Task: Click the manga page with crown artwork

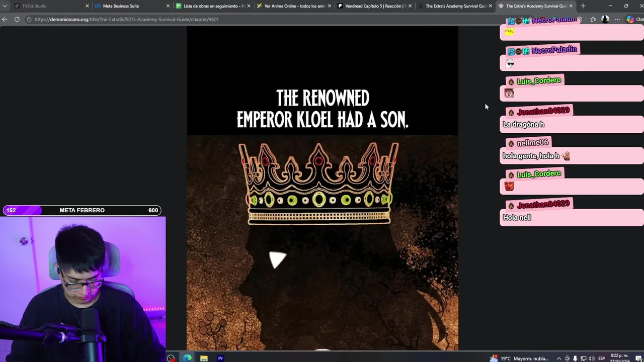Action: 322,188
